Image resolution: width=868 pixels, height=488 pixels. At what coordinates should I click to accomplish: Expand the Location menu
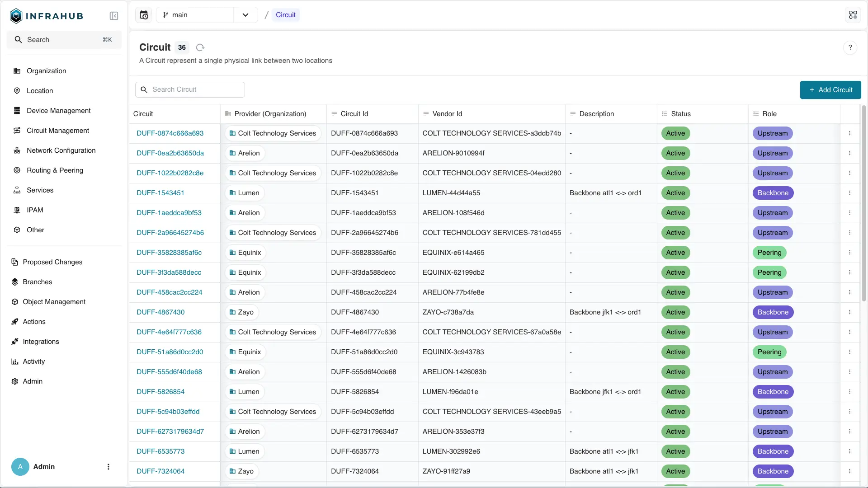[64, 91]
